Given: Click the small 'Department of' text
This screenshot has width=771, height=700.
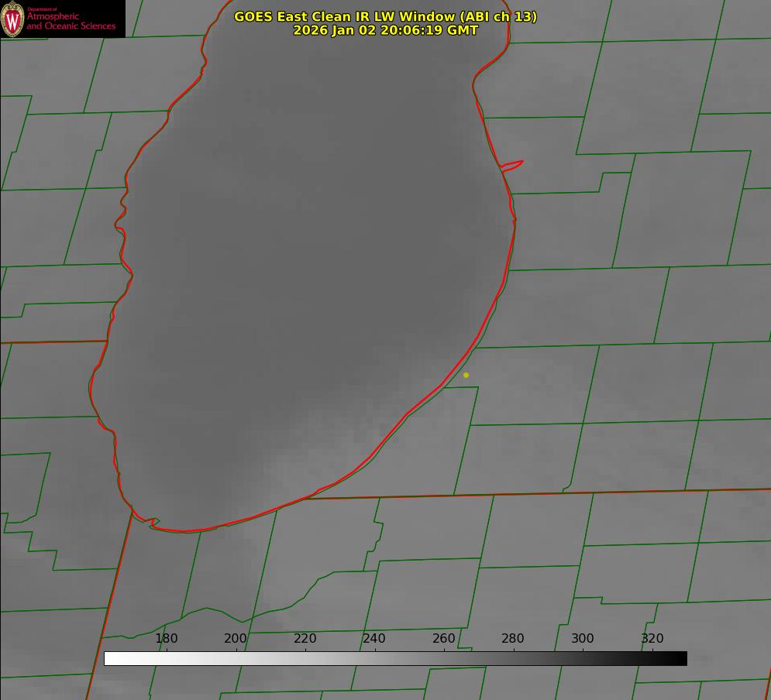Looking at the screenshot, I should (42, 9).
